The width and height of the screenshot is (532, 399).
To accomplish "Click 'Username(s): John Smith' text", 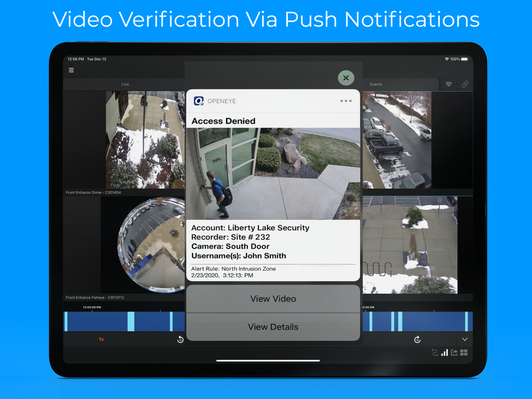I will [x=238, y=256].
